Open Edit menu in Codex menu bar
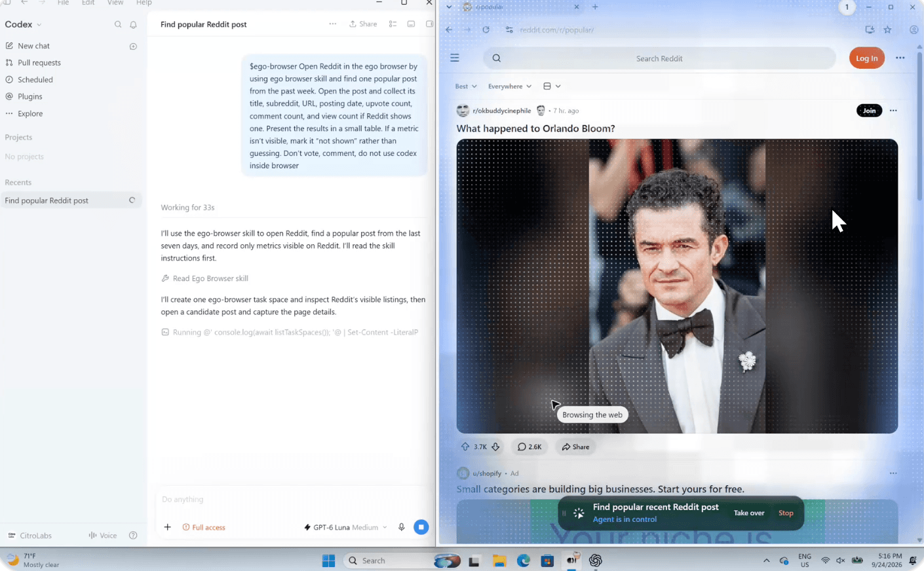Viewport: 924px width, 571px height. tap(88, 3)
